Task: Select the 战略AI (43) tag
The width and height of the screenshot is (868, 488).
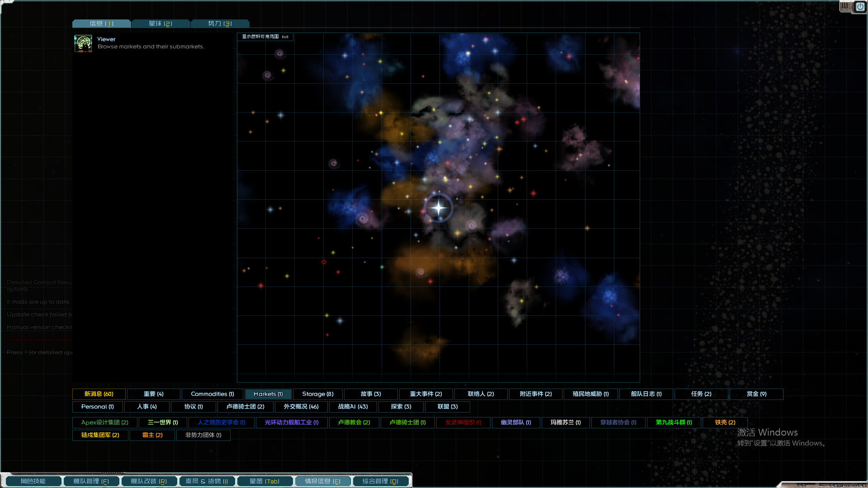Action: coord(353,407)
